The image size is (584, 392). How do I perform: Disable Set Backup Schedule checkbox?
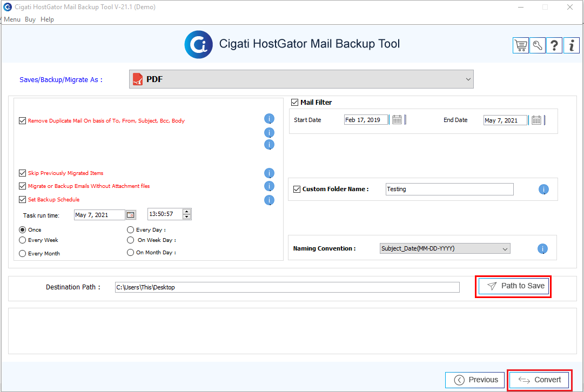point(22,200)
